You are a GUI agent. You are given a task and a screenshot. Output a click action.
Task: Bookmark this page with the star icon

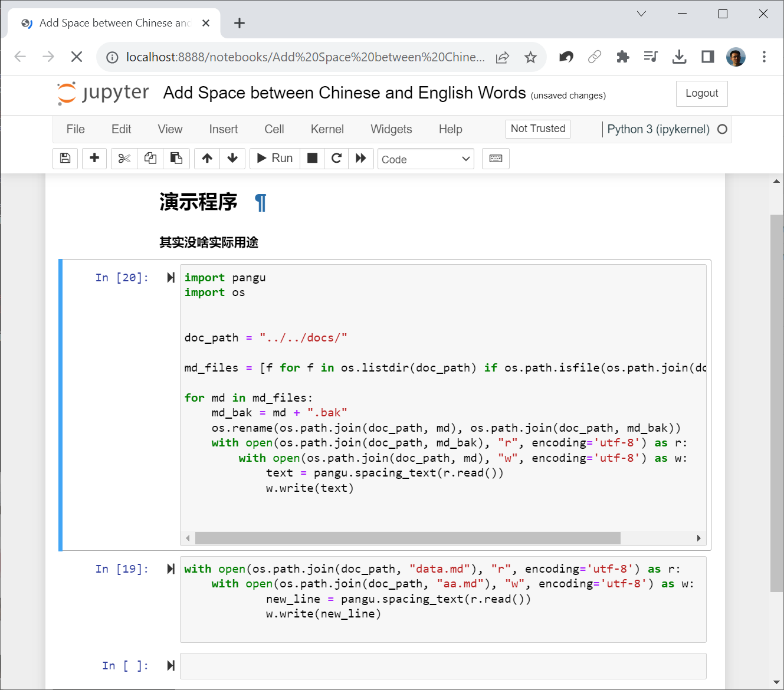pos(530,57)
